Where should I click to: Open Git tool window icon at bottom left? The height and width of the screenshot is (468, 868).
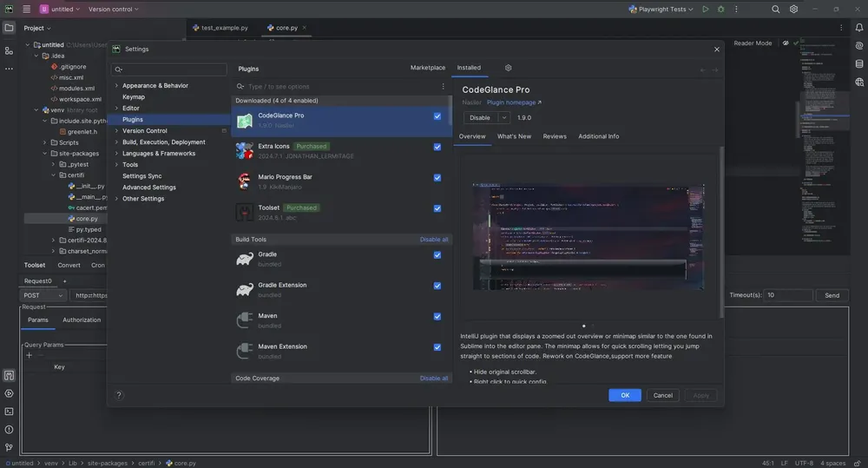click(x=9, y=447)
